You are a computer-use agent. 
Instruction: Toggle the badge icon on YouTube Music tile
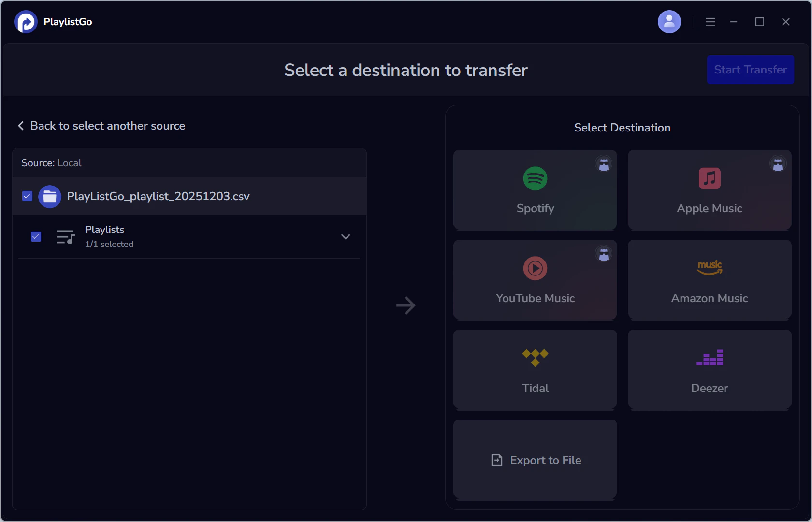[604, 254]
